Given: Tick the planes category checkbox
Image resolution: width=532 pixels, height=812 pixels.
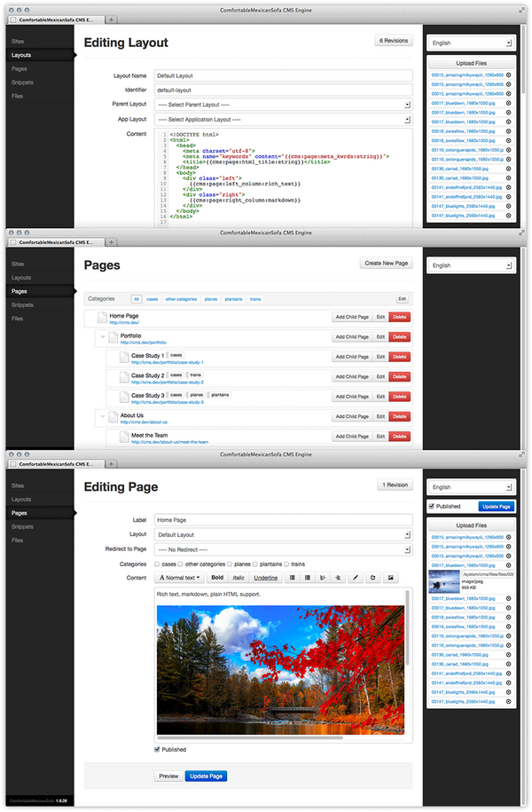Looking at the screenshot, I should click(230, 564).
